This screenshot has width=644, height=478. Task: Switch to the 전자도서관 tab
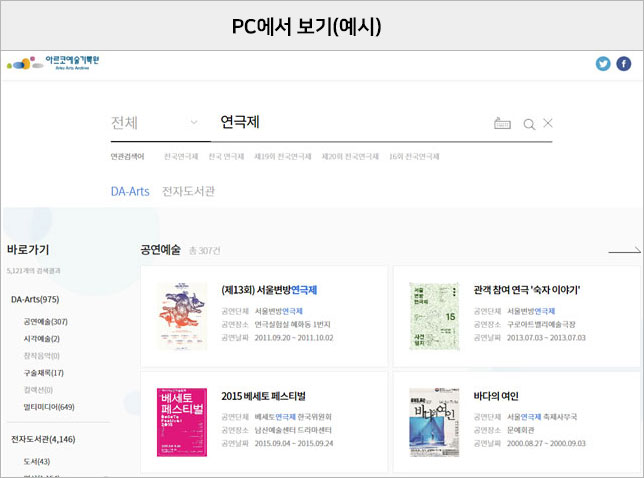point(189,191)
